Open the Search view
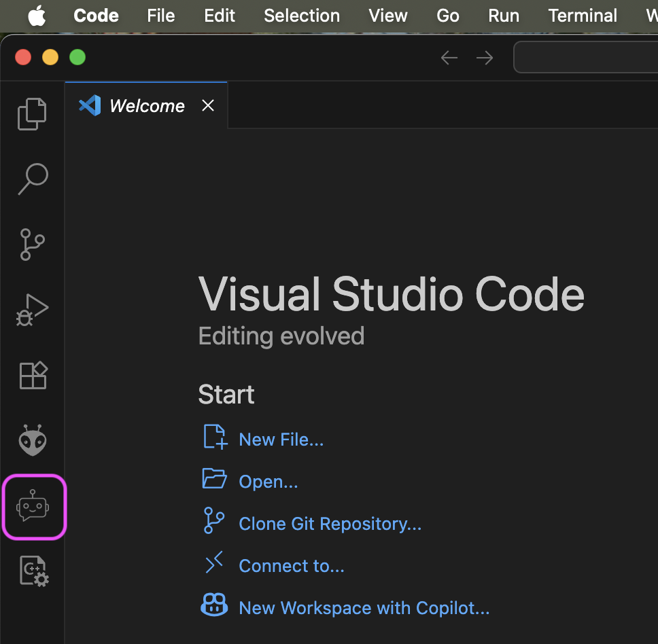The height and width of the screenshot is (644, 658). (33, 179)
